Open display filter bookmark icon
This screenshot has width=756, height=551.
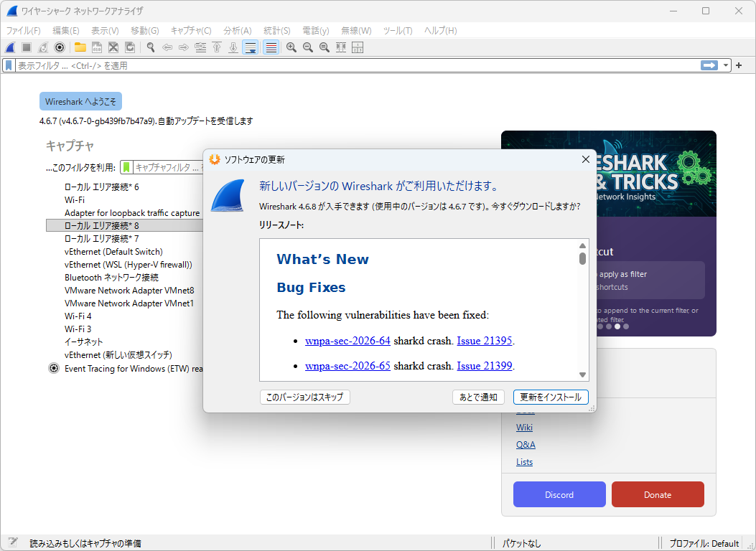9,65
